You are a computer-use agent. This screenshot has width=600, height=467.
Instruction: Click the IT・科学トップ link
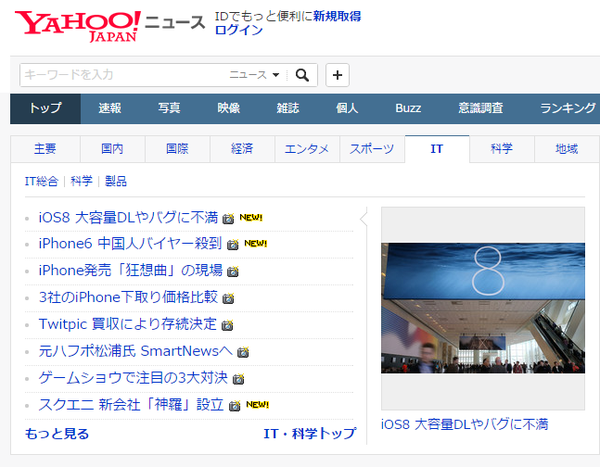(310, 434)
